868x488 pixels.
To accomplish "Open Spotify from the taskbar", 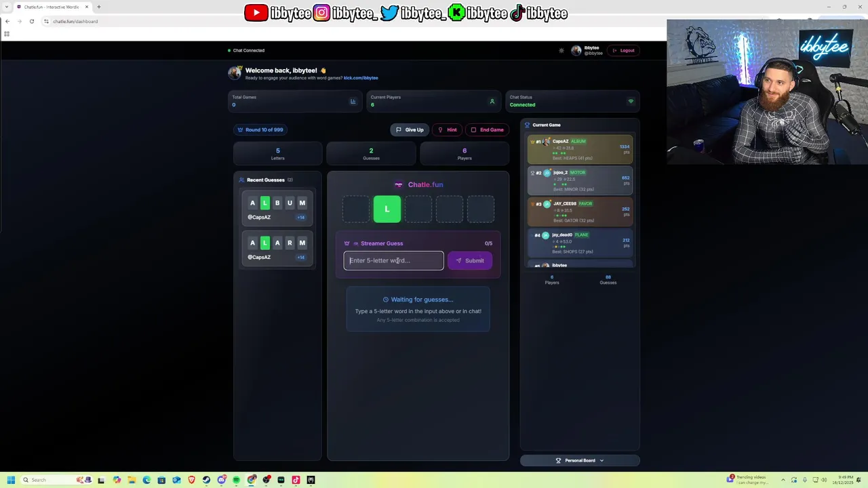I will [236, 480].
